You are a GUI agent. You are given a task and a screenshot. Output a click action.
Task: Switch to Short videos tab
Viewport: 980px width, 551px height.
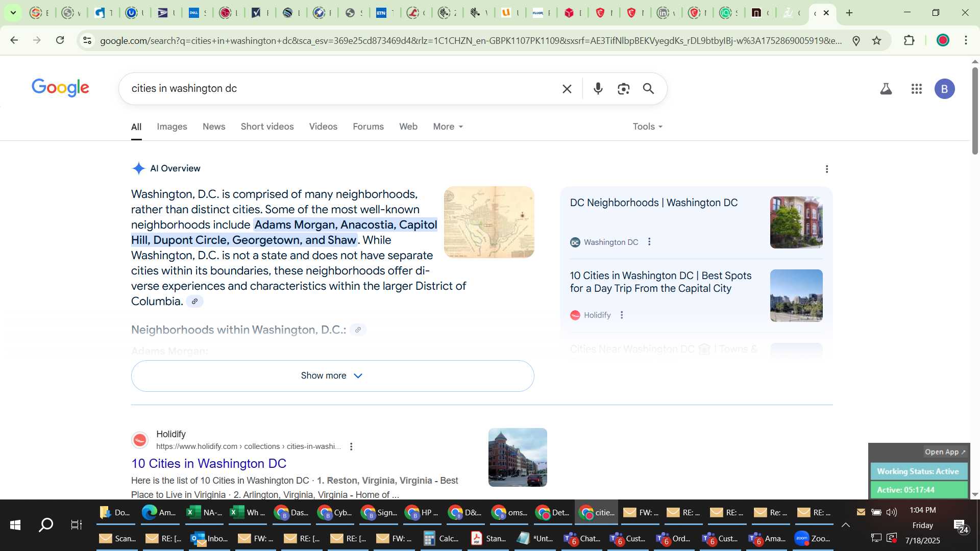[x=267, y=127]
